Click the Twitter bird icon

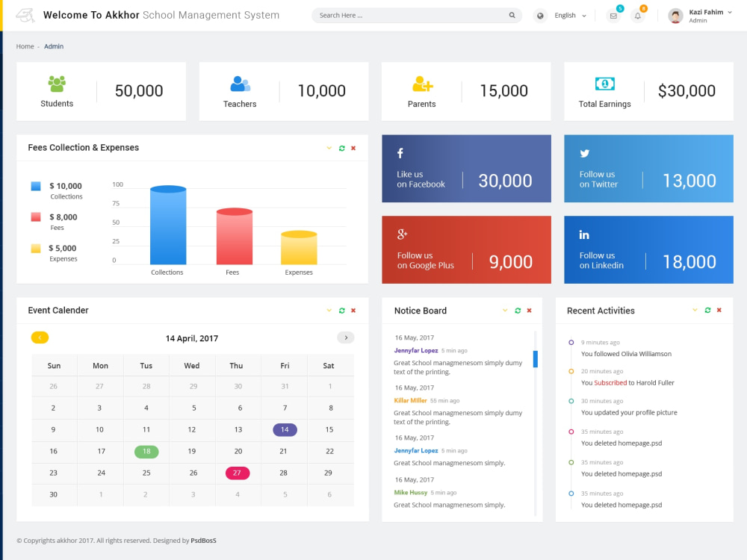point(585,153)
